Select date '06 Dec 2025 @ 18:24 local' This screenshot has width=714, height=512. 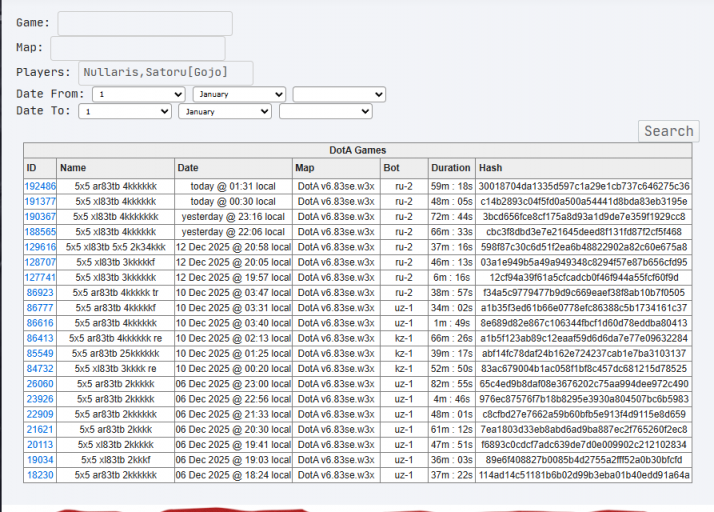click(x=233, y=475)
